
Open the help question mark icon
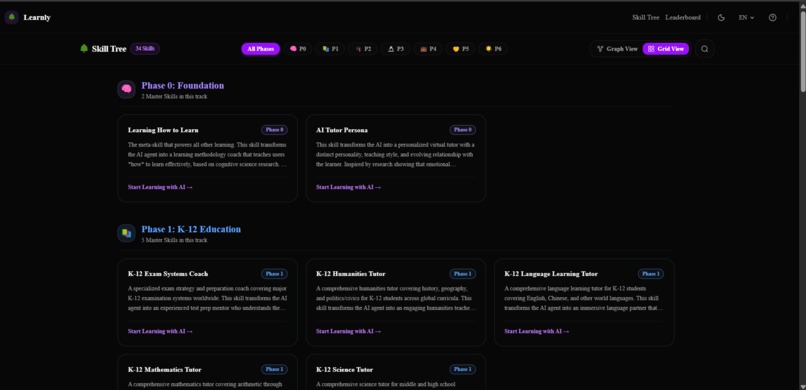(772, 17)
